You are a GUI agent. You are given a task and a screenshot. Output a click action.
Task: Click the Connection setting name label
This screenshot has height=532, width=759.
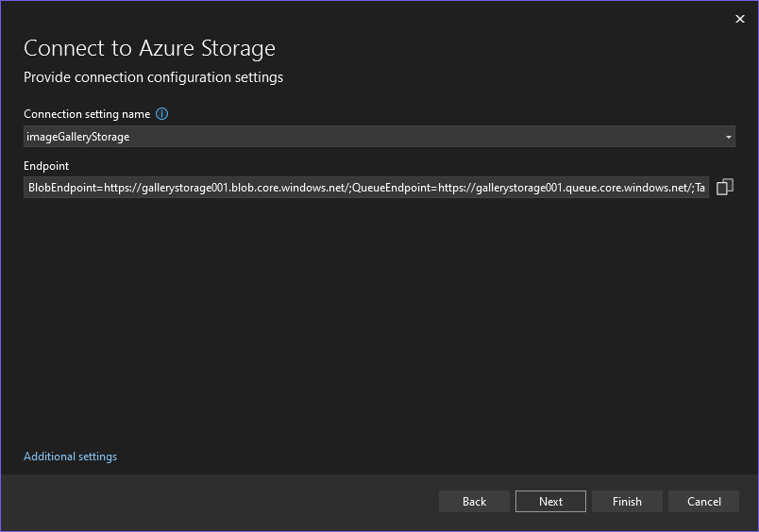coord(86,114)
